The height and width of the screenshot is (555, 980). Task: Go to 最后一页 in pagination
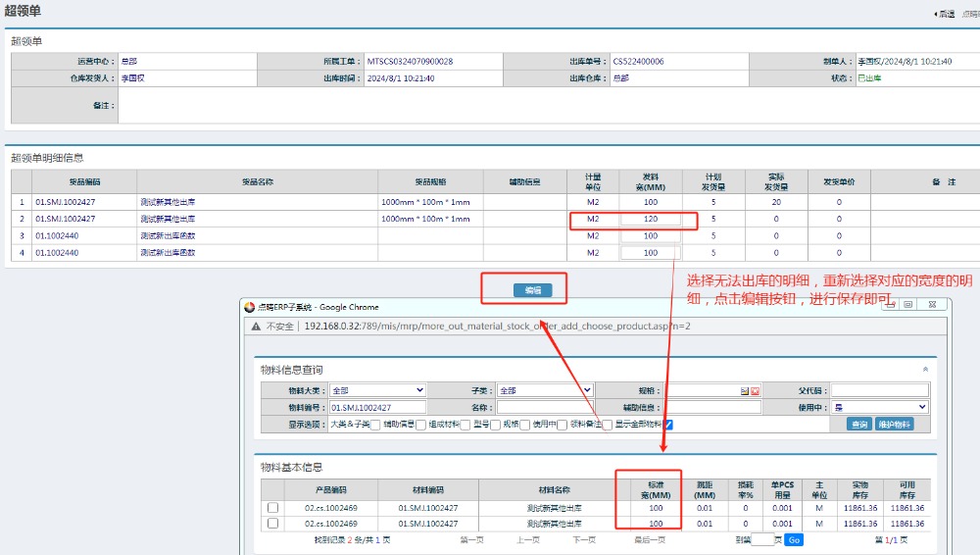pos(649,540)
